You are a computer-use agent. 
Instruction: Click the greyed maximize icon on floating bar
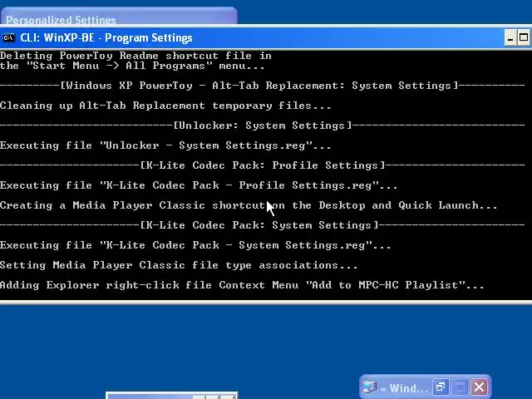click(x=460, y=387)
